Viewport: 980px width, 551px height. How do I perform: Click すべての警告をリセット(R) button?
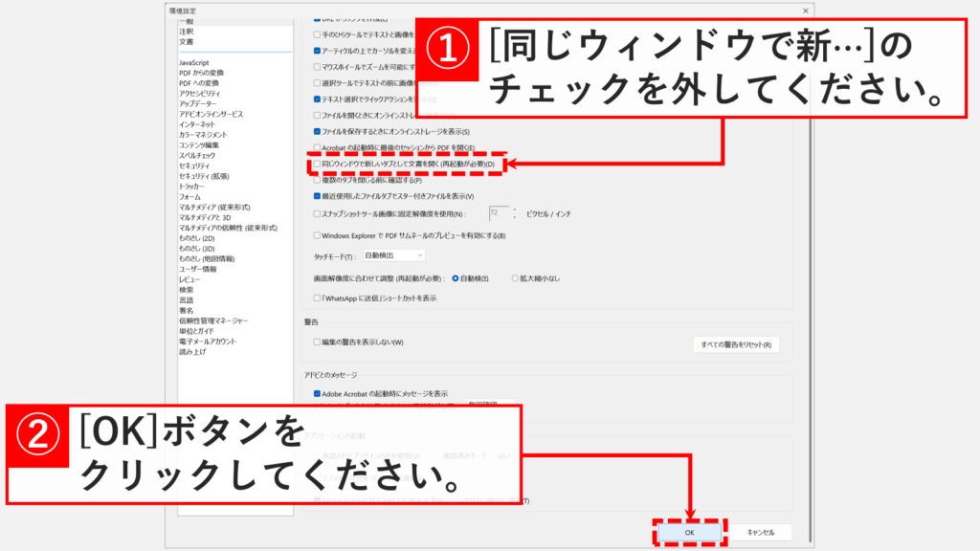(x=736, y=344)
